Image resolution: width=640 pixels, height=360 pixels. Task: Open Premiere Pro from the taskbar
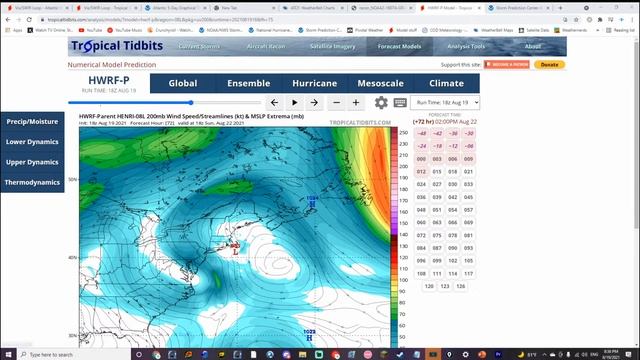[x=498, y=354]
